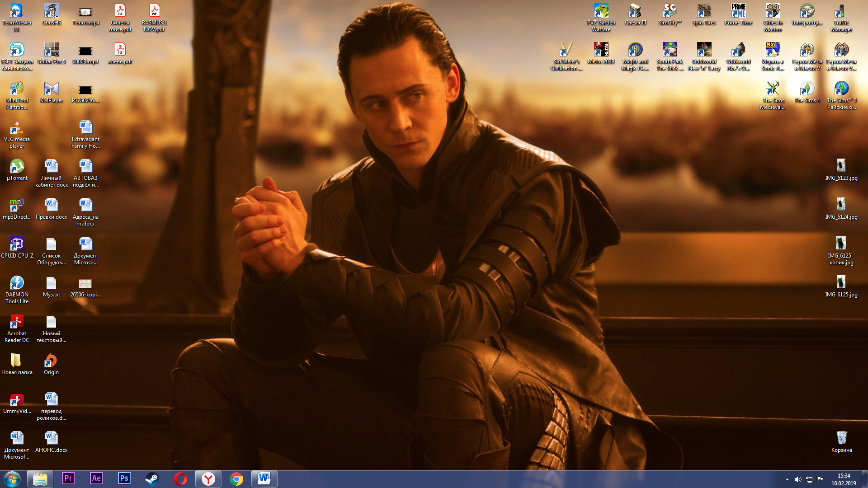Launch The Sims Medieval shortcut
The width and height of the screenshot is (868, 488).
click(x=773, y=95)
